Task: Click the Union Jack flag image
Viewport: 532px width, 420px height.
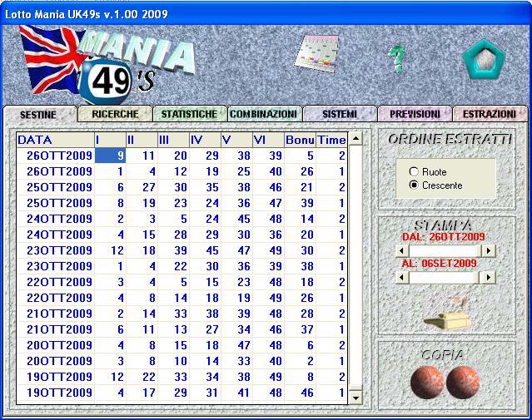Action: pos(51,59)
